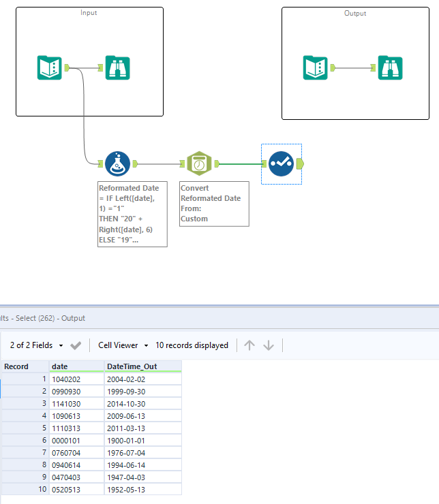Click the DateTime tool's input anchor
The image size is (439, 504).
point(183,164)
